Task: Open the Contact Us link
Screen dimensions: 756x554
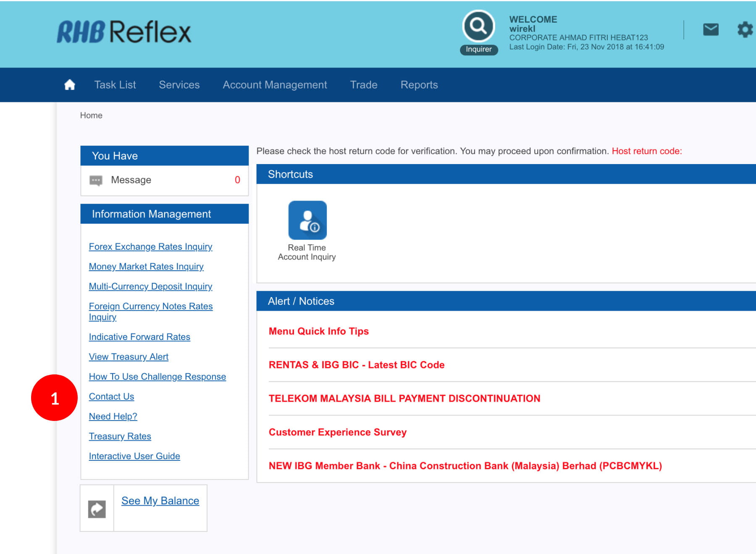Action: pos(111,397)
